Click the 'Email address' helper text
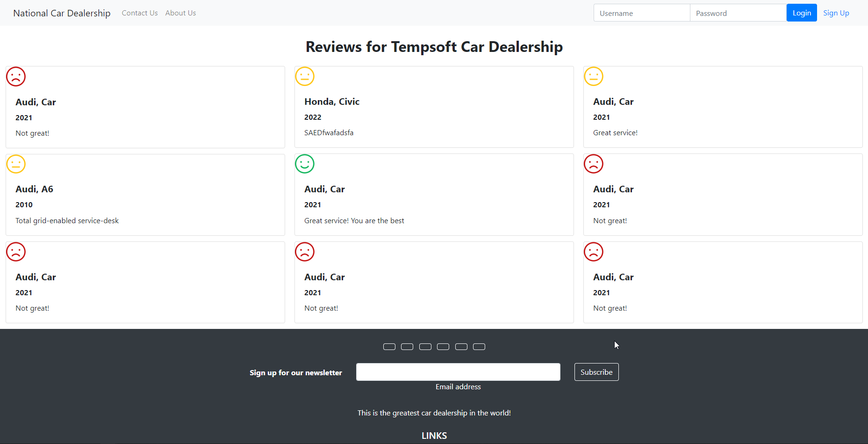 coord(458,386)
